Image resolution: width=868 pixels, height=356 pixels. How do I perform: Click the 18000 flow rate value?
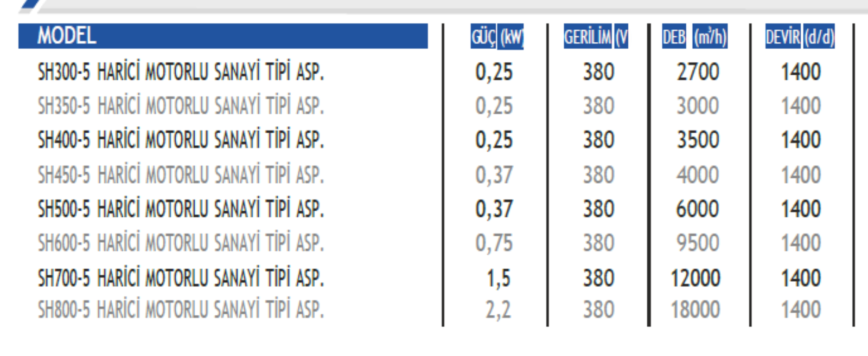pos(695,310)
